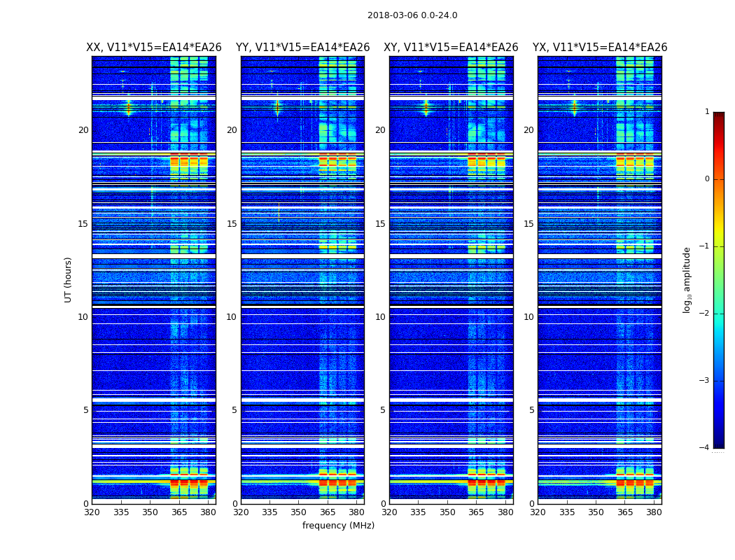Click the 15 tick on XX panel's UT axis
Image resolution: width=735 pixels, height=560 pixels.
83,223
